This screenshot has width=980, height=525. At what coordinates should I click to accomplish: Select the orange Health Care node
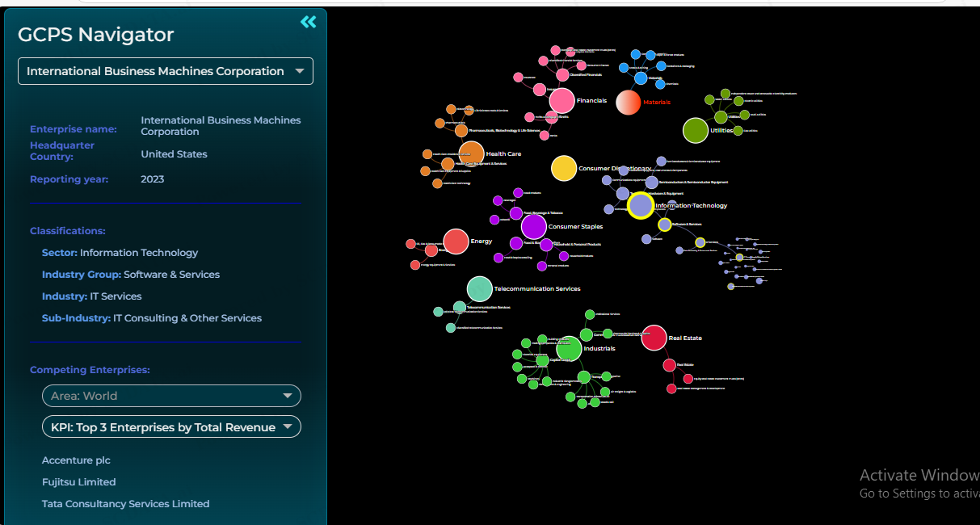coord(471,153)
